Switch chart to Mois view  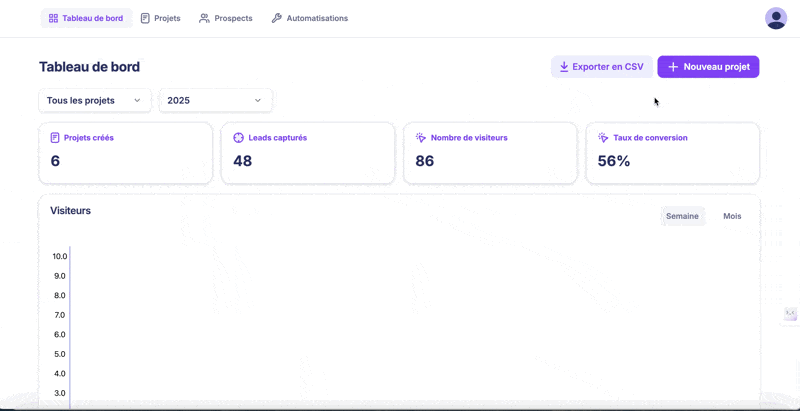[732, 216]
